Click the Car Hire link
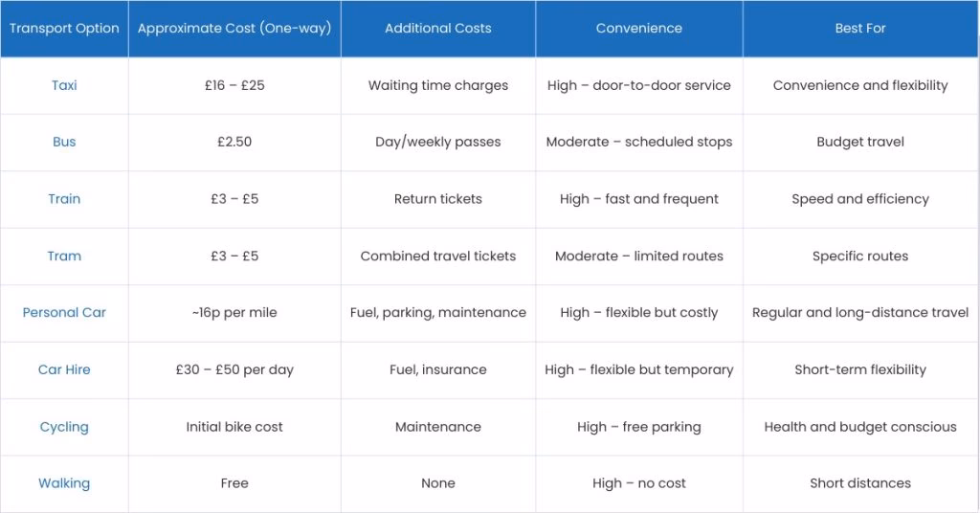Image resolution: width=980 pixels, height=513 pixels. [64, 369]
